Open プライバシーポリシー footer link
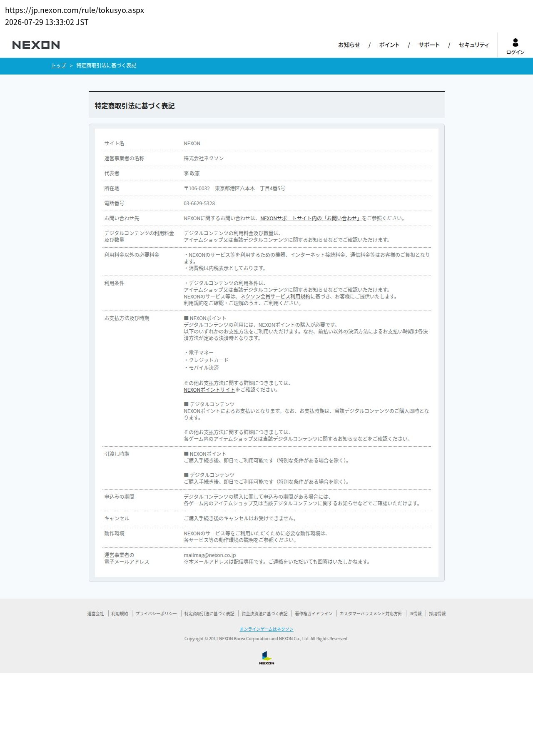Image resolution: width=533 pixels, height=756 pixels. [156, 614]
